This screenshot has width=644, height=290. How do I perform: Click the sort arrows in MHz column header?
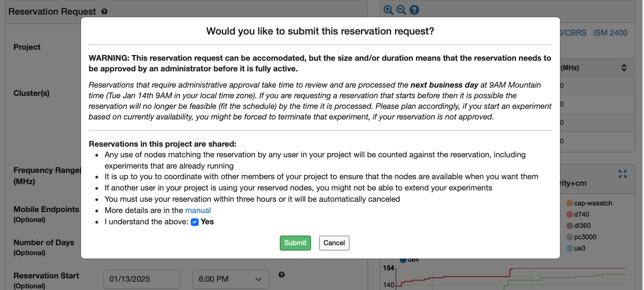[624, 68]
